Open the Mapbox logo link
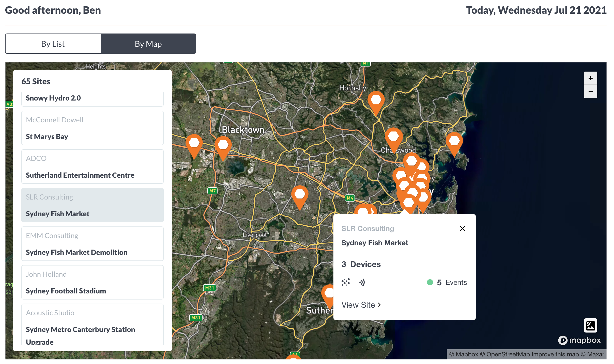Viewport: 614px width, 364px height. [579, 340]
